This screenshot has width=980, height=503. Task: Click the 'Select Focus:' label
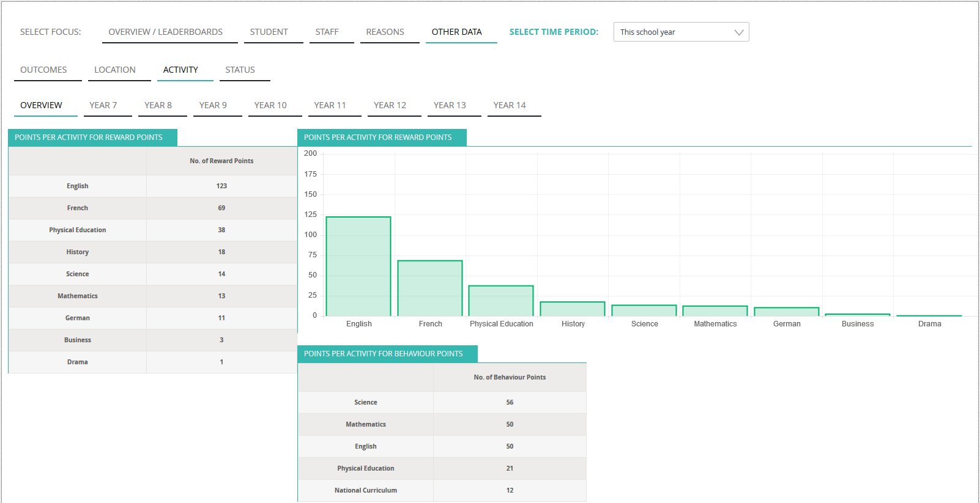(51, 32)
